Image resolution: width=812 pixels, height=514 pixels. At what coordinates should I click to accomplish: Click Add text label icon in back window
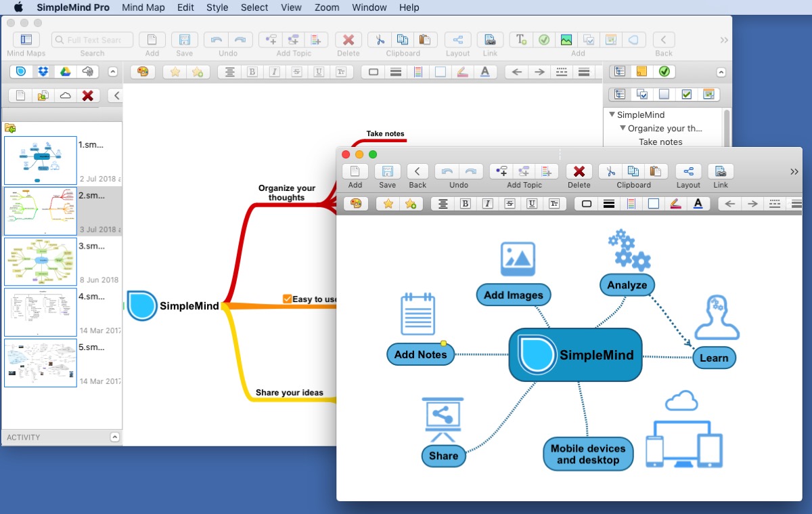click(521, 39)
